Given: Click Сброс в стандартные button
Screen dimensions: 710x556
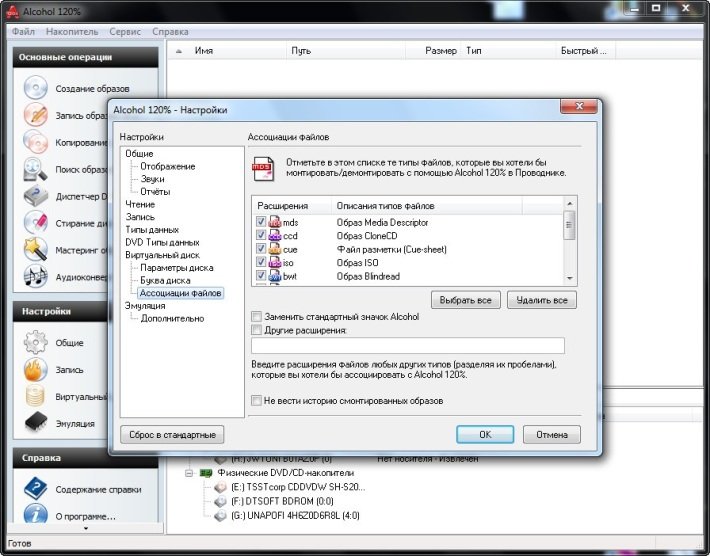Looking at the screenshot, I should (x=171, y=435).
